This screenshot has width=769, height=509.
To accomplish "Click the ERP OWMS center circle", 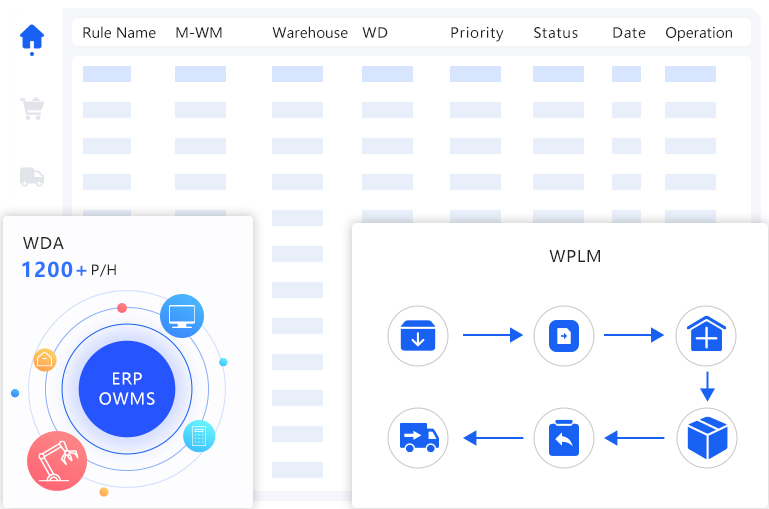I will (126, 386).
